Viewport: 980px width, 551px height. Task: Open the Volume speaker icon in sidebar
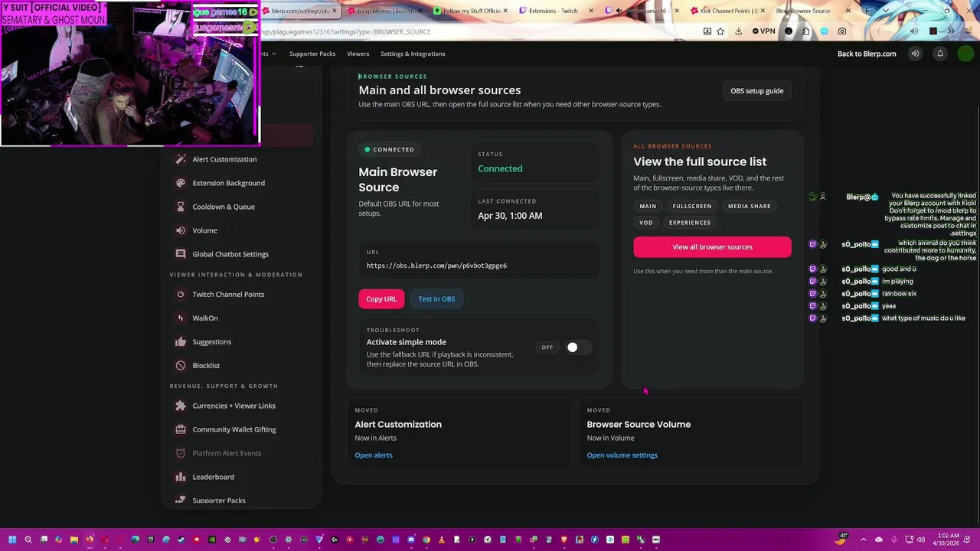click(x=181, y=230)
